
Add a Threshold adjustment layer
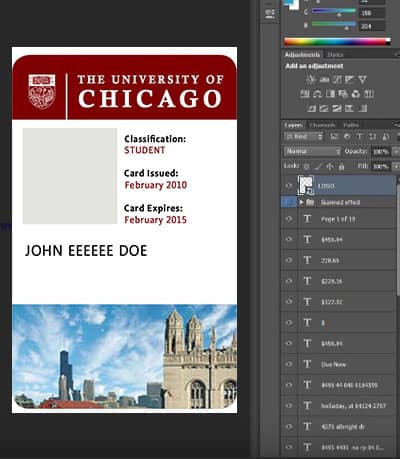tap(337, 108)
